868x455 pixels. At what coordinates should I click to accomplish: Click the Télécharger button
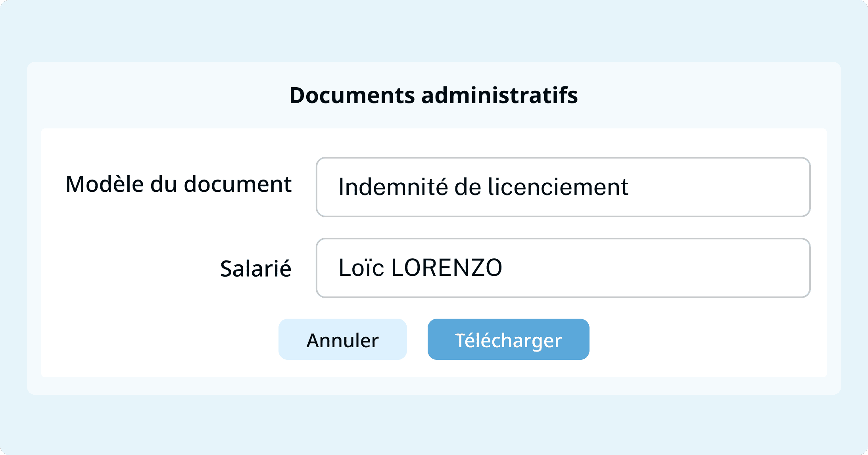(x=508, y=340)
